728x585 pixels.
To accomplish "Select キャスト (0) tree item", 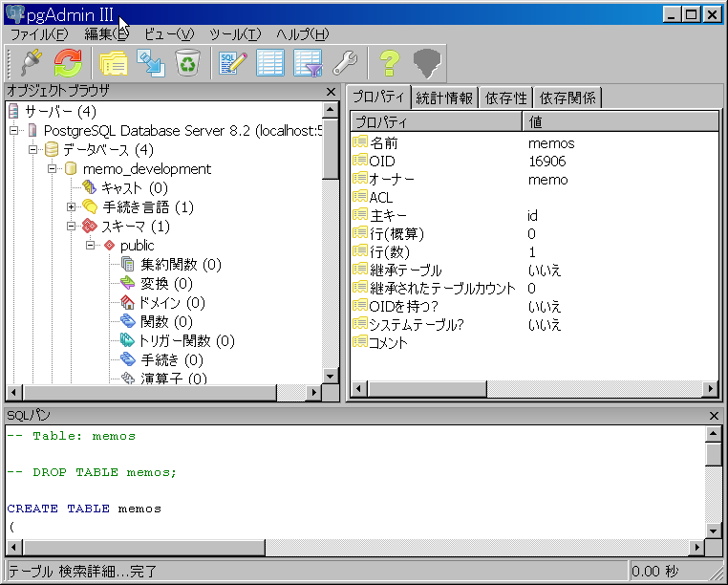I will pos(135,187).
